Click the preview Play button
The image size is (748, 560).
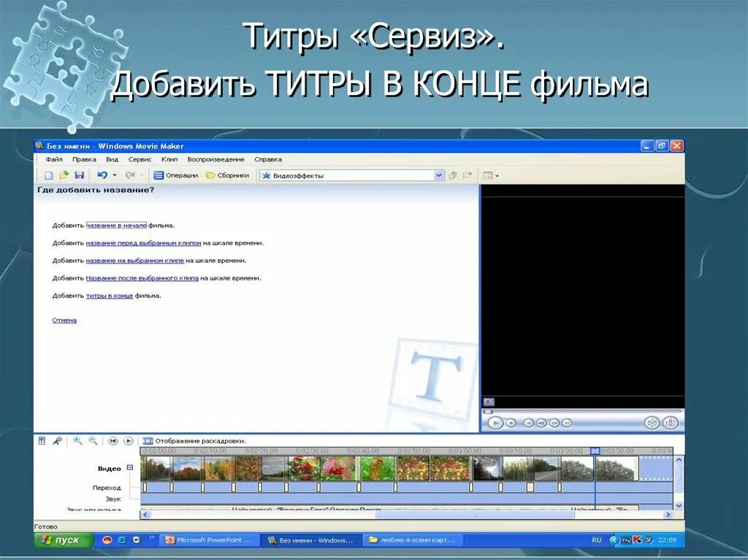point(496,423)
